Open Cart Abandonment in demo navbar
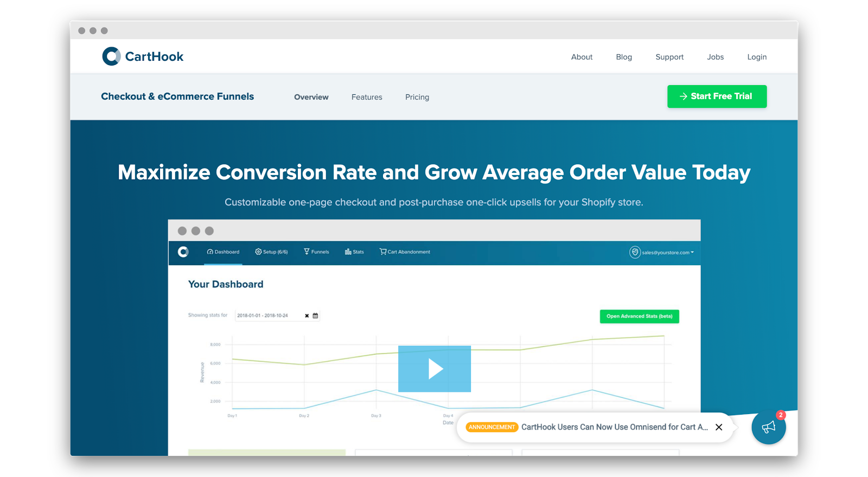 pos(405,252)
